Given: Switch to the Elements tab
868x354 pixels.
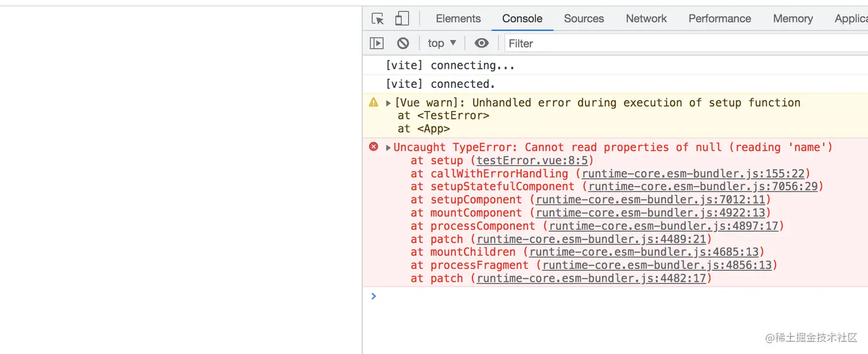Looking at the screenshot, I should click(458, 18).
